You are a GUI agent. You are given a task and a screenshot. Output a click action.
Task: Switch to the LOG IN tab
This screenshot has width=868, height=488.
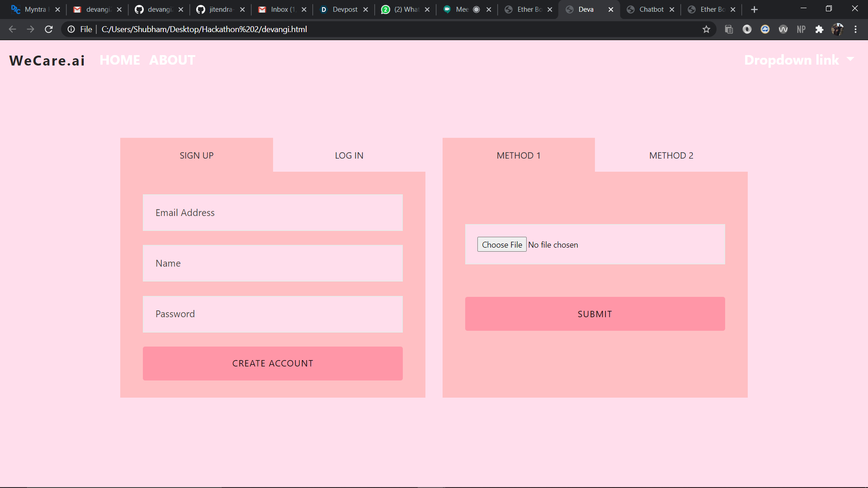[349, 155]
